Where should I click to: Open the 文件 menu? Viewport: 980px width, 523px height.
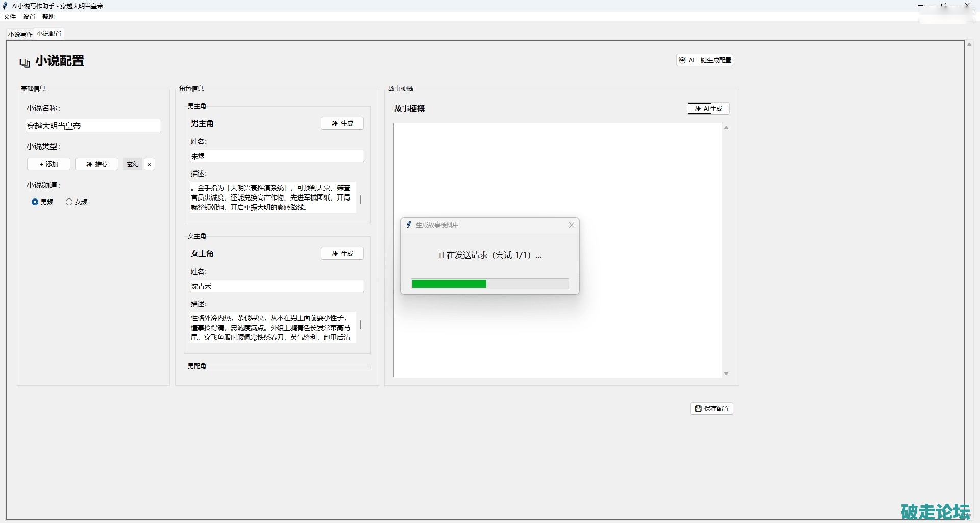pyautogui.click(x=10, y=17)
